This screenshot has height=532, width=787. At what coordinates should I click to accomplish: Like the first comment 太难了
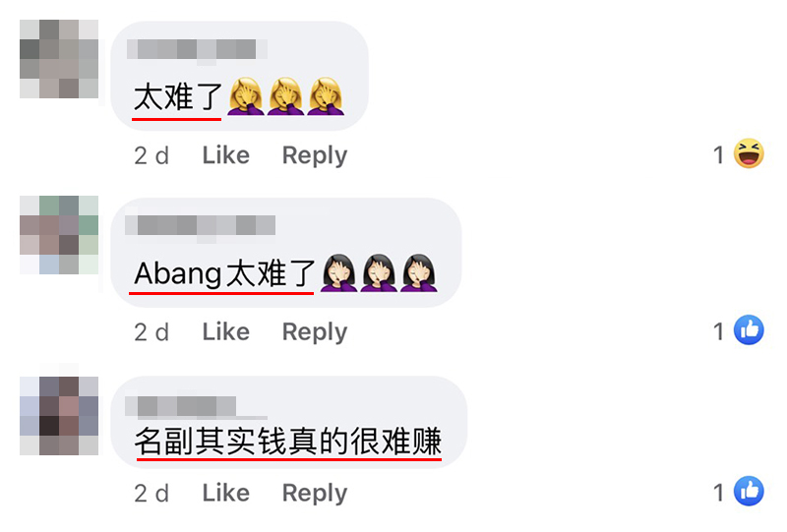click(226, 155)
